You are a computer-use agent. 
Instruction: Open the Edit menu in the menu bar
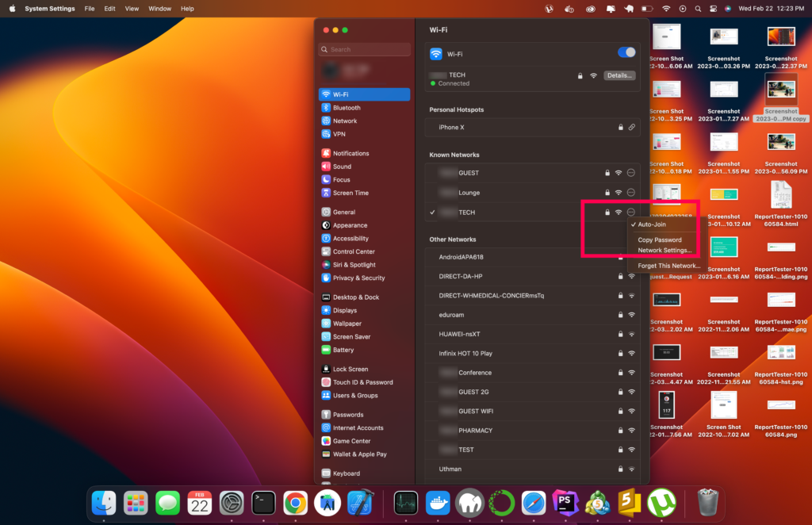coord(109,8)
